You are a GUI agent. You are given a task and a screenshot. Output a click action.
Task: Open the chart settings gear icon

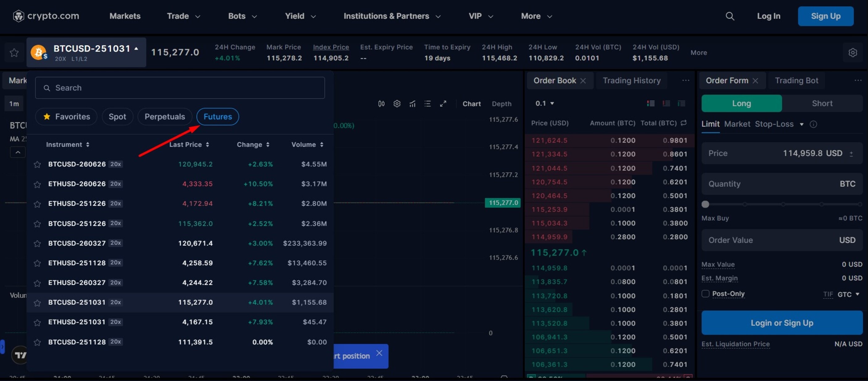point(396,104)
